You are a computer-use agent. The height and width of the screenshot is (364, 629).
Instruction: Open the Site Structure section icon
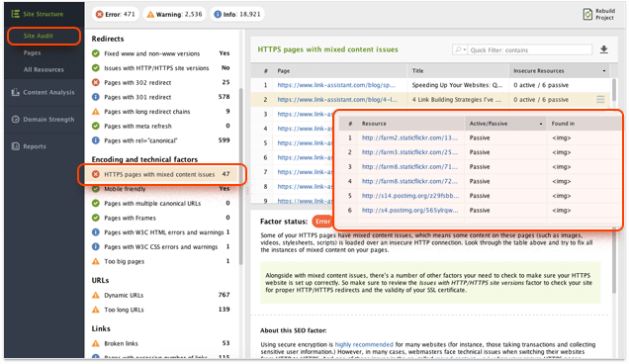coord(15,14)
